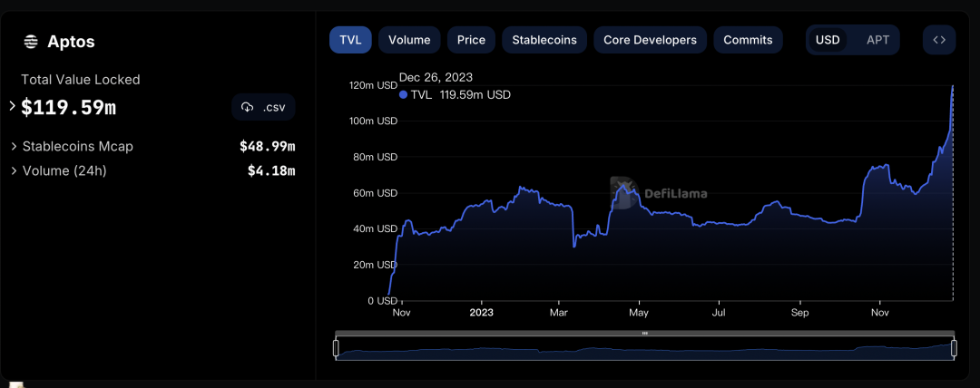Toggle Commits chart series
This screenshot has height=388, width=980.
[748, 40]
